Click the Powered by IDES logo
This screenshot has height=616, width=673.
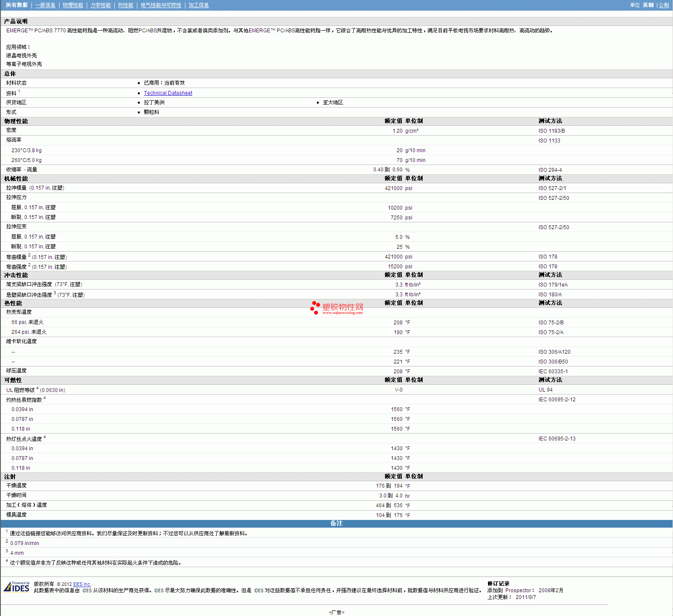[17, 587]
